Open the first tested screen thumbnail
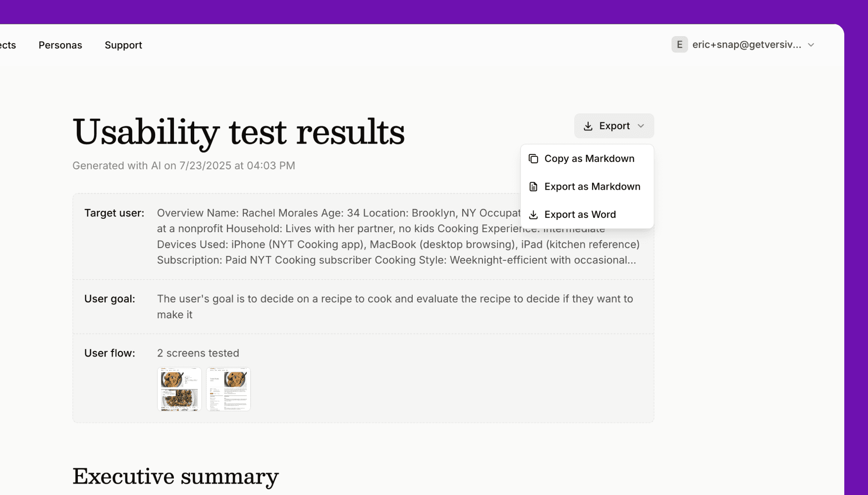The image size is (868, 495). pyautogui.click(x=179, y=389)
